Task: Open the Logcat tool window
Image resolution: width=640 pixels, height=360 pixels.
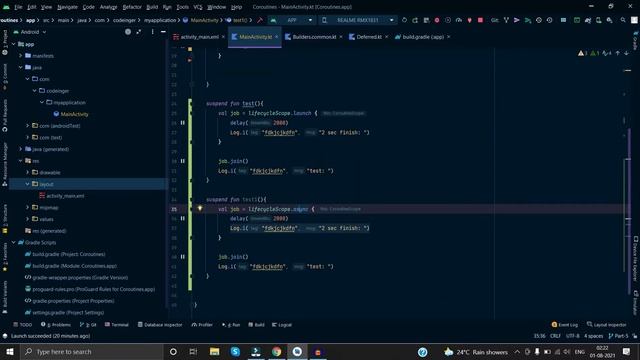Action: 282,325
